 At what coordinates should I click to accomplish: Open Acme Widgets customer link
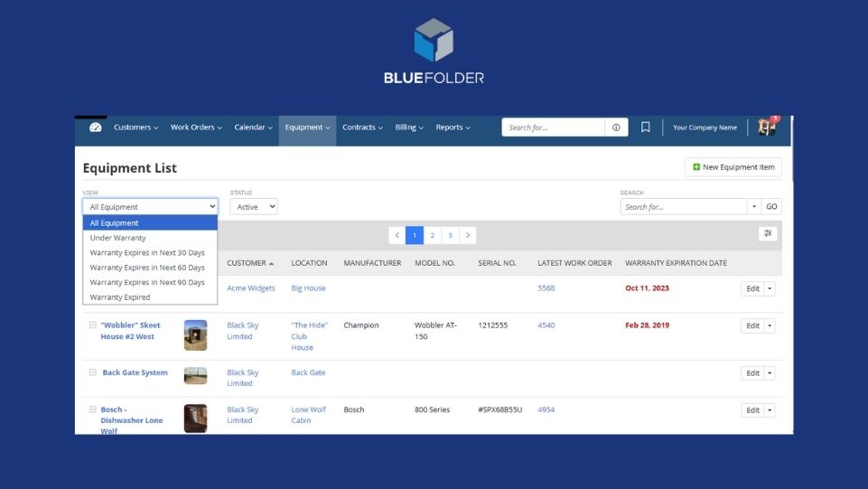(x=251, y=288)
